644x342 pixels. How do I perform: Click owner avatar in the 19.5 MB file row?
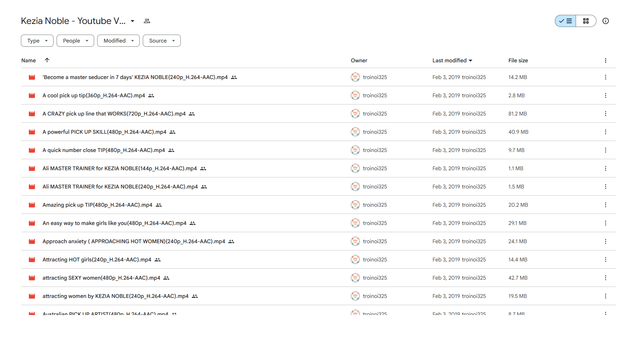click(x=355, y=296)
